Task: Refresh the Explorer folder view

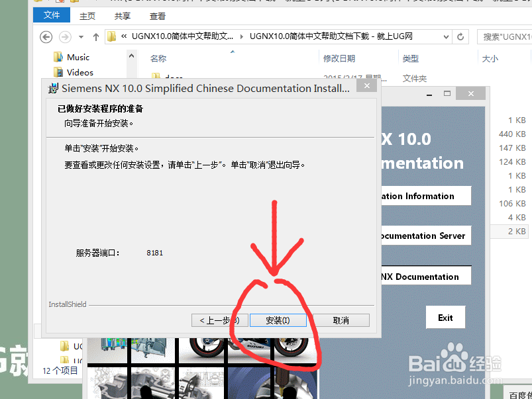Action: pyautogui.click(x=460, y=36)
